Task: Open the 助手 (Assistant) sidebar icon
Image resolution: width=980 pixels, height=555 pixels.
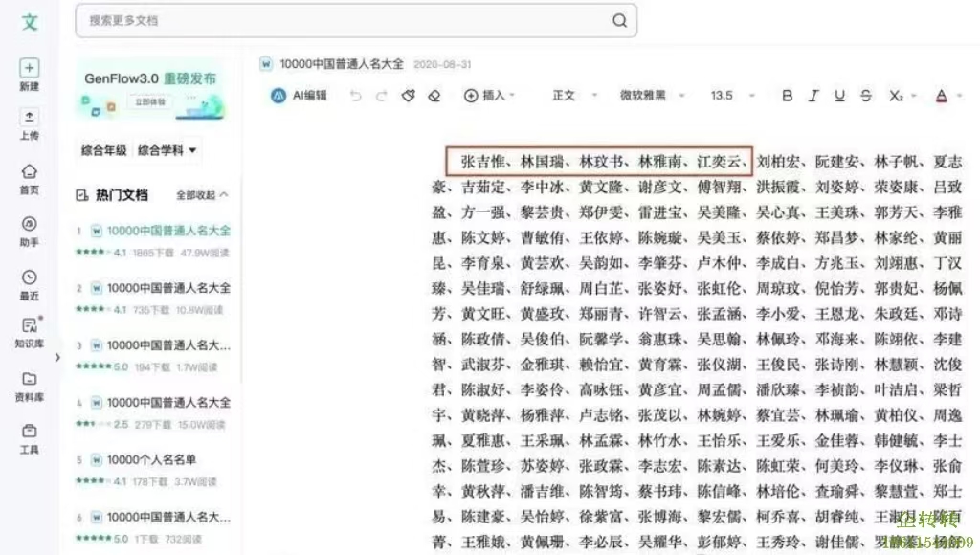Action: 30,226
